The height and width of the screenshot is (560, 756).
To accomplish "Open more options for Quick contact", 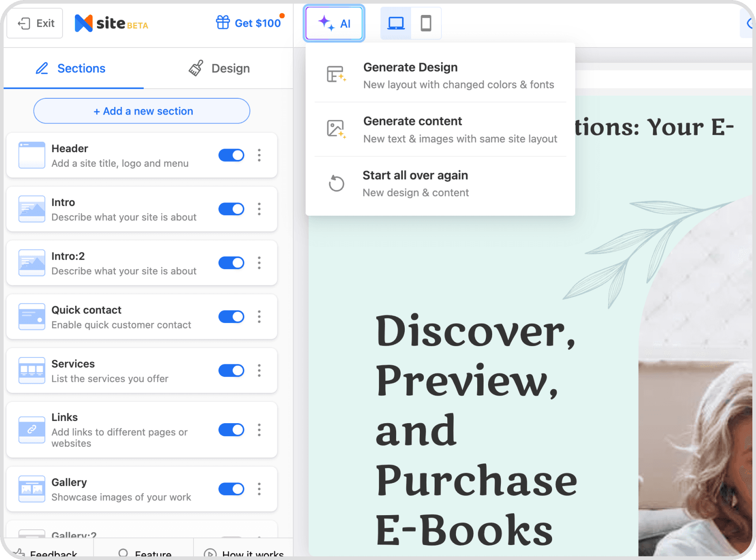I will tap(259, 317).
